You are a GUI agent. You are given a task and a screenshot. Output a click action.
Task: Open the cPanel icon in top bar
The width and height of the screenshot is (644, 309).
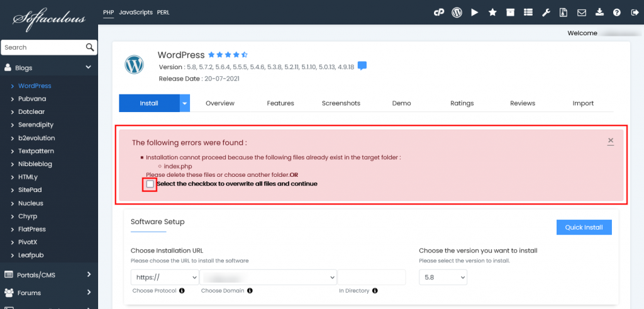tap(439, 13)
